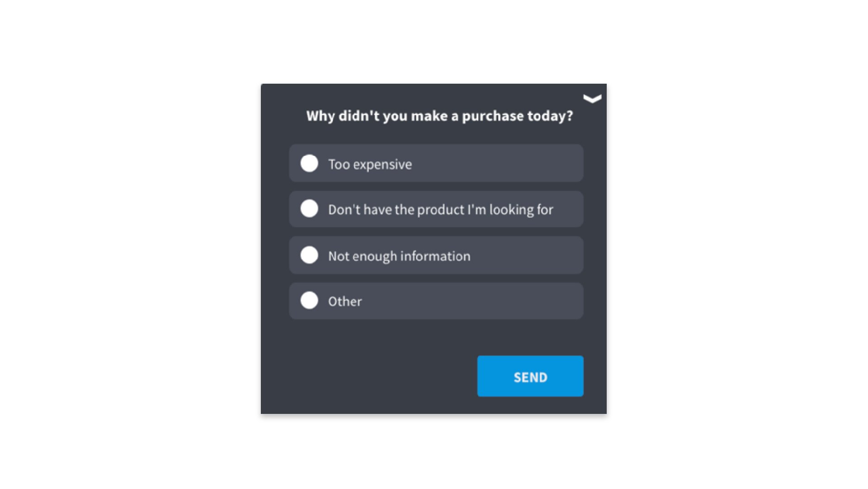
Task: Choose the radio circle beside "Not enough information"
Action: pos(309,255)
